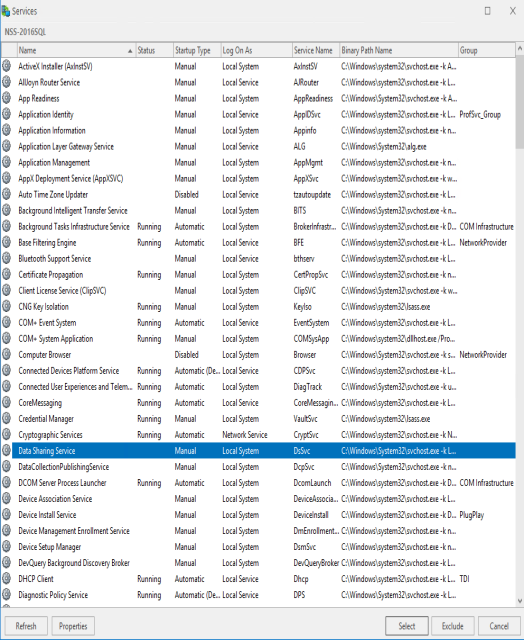The height and width of the screenshot is (640, 524).
Task: Open Properties for the selected service
Action: tap(73, 626)
